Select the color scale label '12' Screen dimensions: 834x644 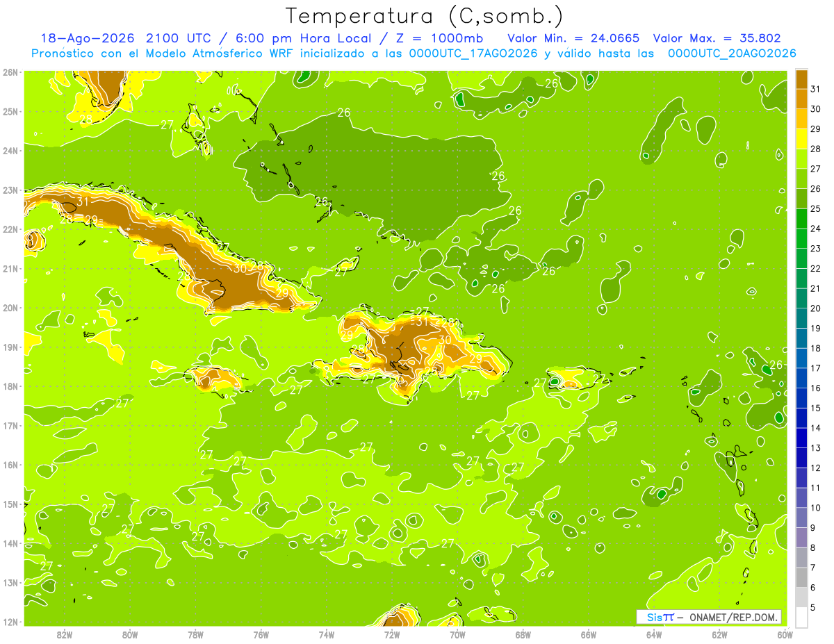point(815,468)
